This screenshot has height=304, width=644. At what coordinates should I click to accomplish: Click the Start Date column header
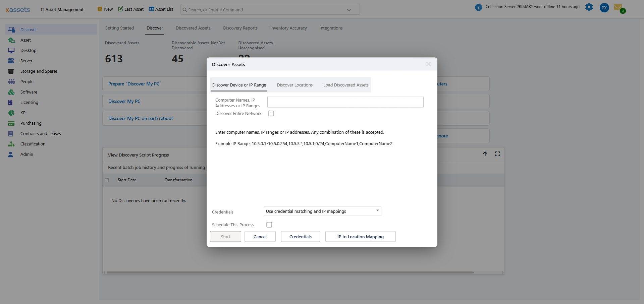(127, 180)
